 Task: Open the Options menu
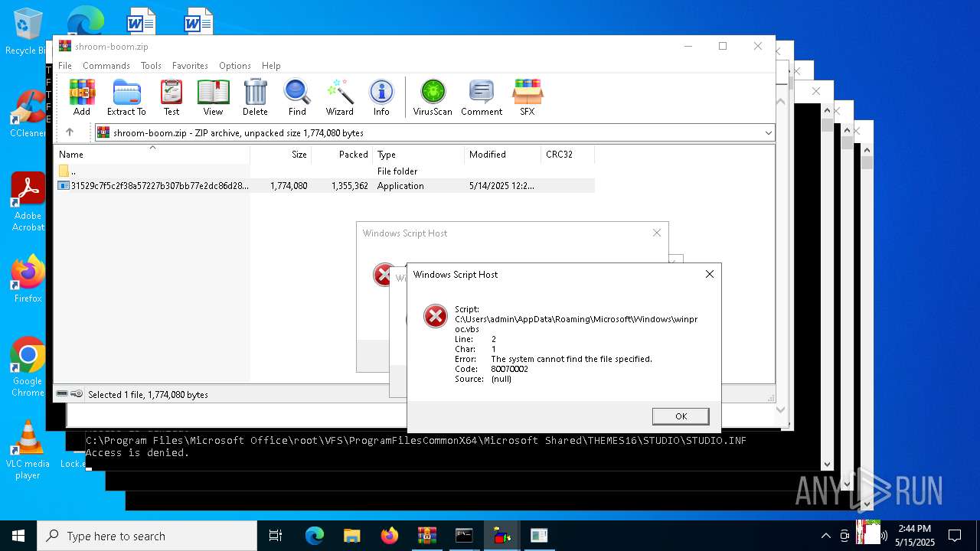pyautogui.click(x=234, y=66)
